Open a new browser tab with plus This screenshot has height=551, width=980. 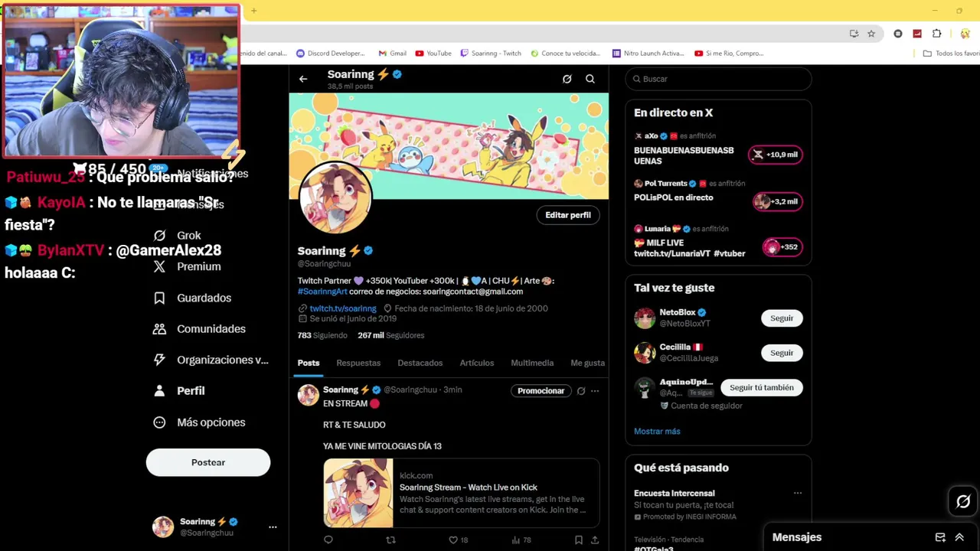pyautogui.click(x=253, y=11)
